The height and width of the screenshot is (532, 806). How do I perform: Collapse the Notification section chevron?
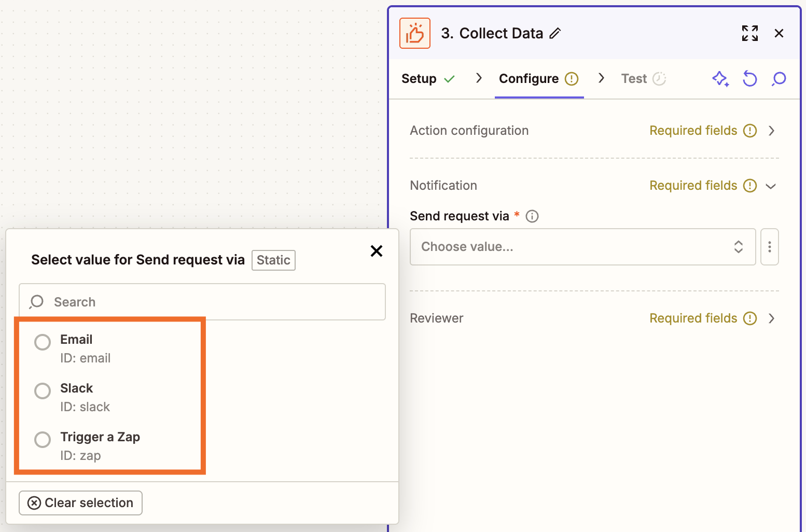pos(771,186)
